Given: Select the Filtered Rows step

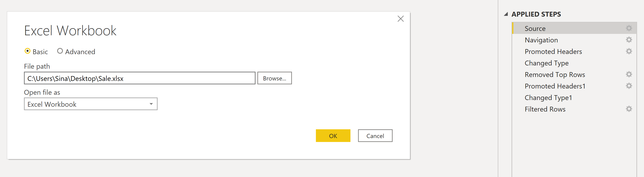Looking at the screenshot, I should (545, 109).
